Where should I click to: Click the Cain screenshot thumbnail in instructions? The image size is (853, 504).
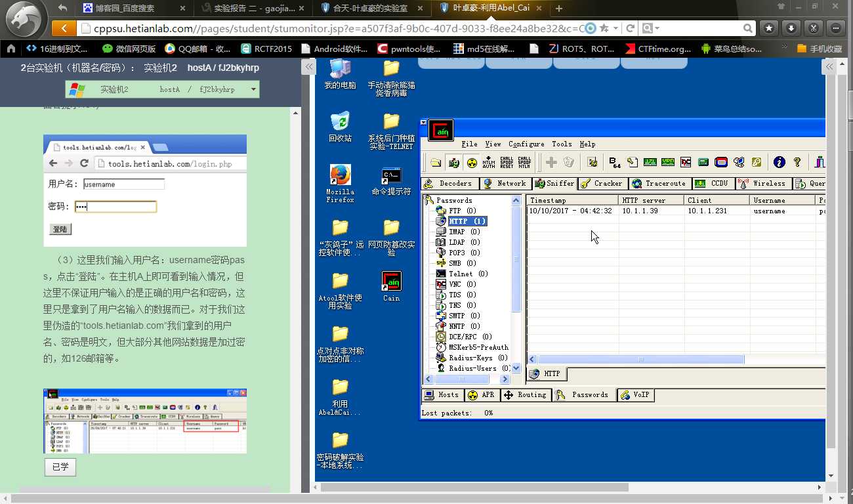[x=145, y=421]
